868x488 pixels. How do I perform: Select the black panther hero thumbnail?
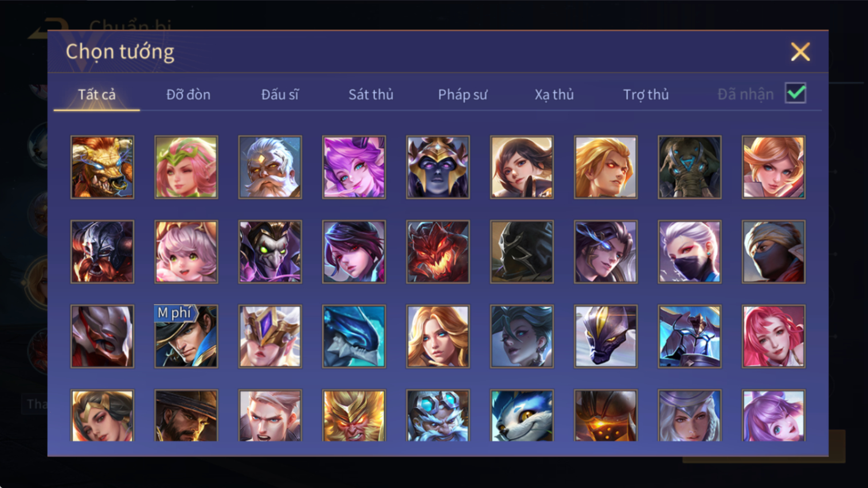pos(605,336)
